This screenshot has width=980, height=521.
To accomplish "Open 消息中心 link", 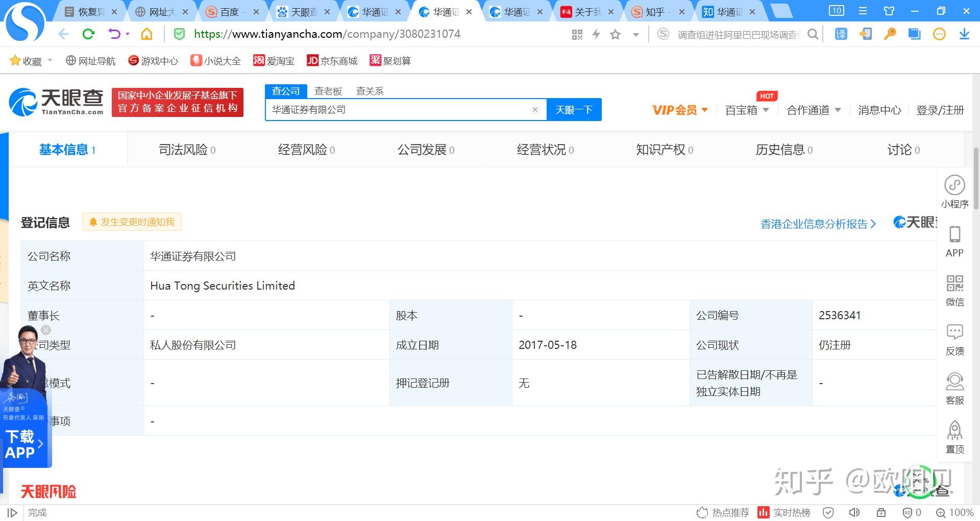I will point(879,110).
